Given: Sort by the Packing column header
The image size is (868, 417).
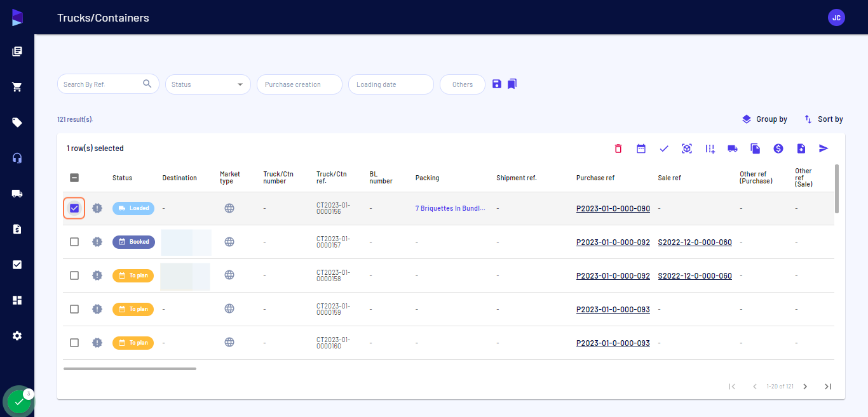Looking at the screenshot, I should tap(427, 178).
